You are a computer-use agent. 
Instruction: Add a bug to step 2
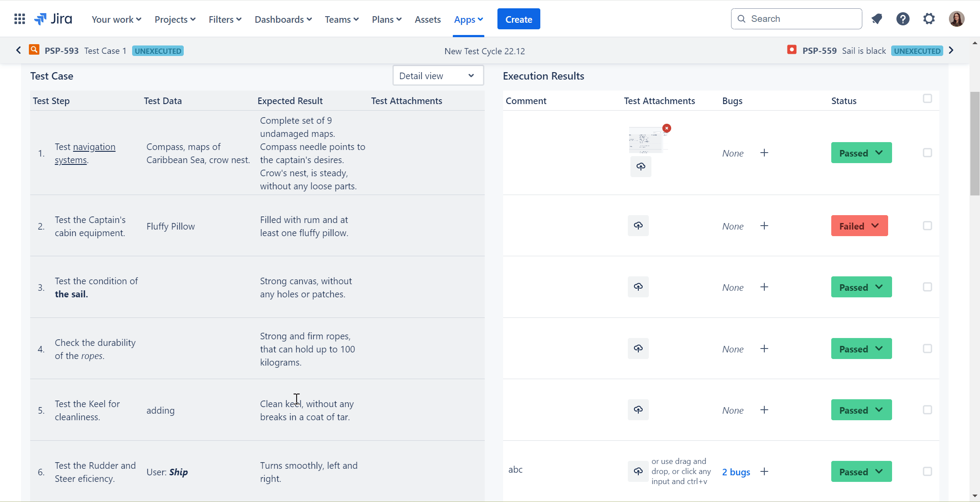click(x=764, y=226)
